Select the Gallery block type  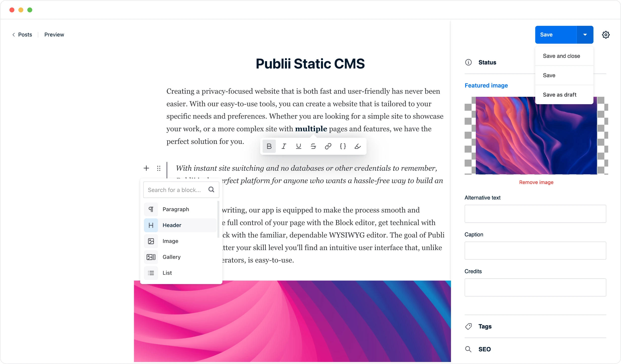tap(172, 257)
